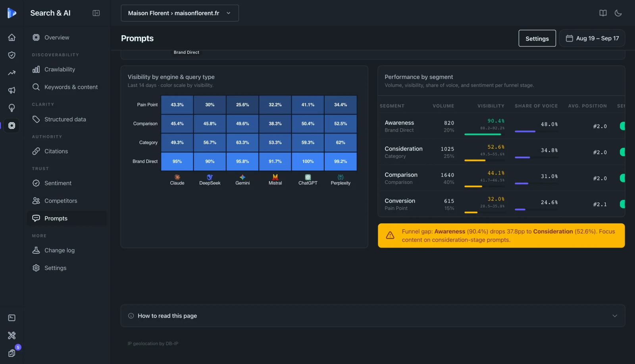Click the Awareness segment row name
This screenshot has width=635, height=364.
[399, 123]
